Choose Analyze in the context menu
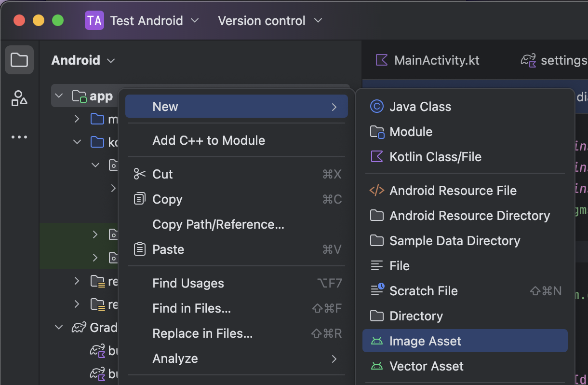 point(237,358)
